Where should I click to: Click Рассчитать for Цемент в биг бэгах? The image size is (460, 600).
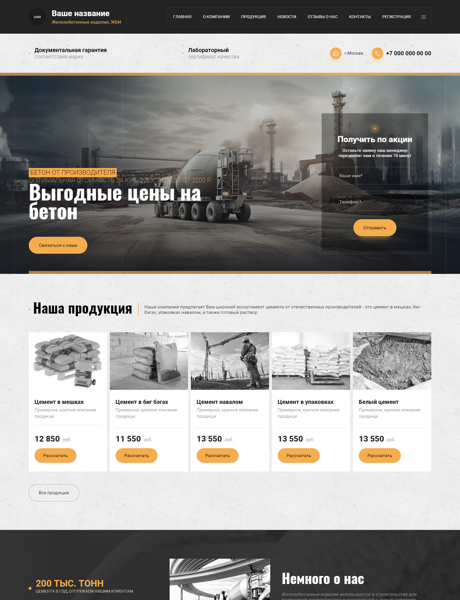point(136,456)
